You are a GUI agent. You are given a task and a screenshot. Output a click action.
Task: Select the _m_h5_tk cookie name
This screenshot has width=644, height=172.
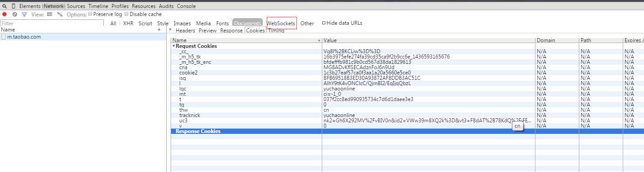pos(190,57)
